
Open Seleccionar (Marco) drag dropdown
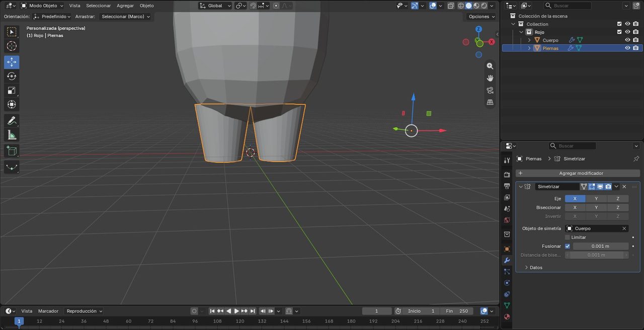coord(125,17)
